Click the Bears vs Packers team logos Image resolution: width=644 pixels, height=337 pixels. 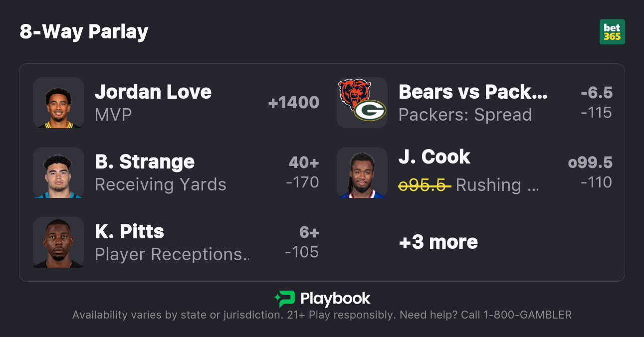[x=362, y=103]
